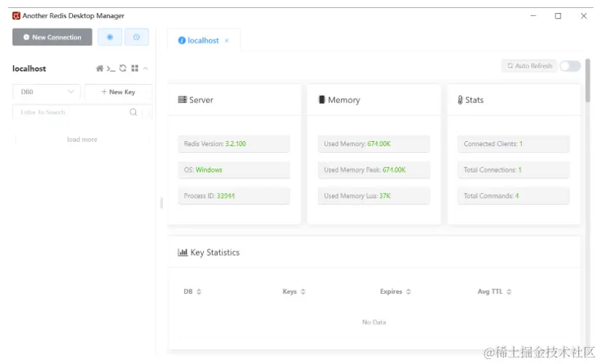
Task: Maximize the application window
Action: [x=558, y=15]
